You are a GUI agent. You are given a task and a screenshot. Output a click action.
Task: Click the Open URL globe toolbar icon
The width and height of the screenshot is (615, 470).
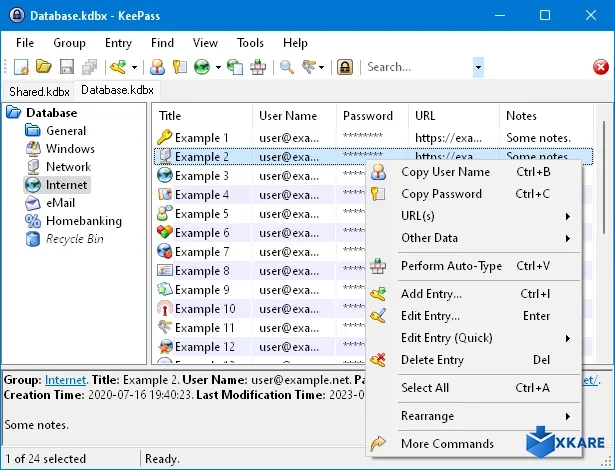click(202, 67)
